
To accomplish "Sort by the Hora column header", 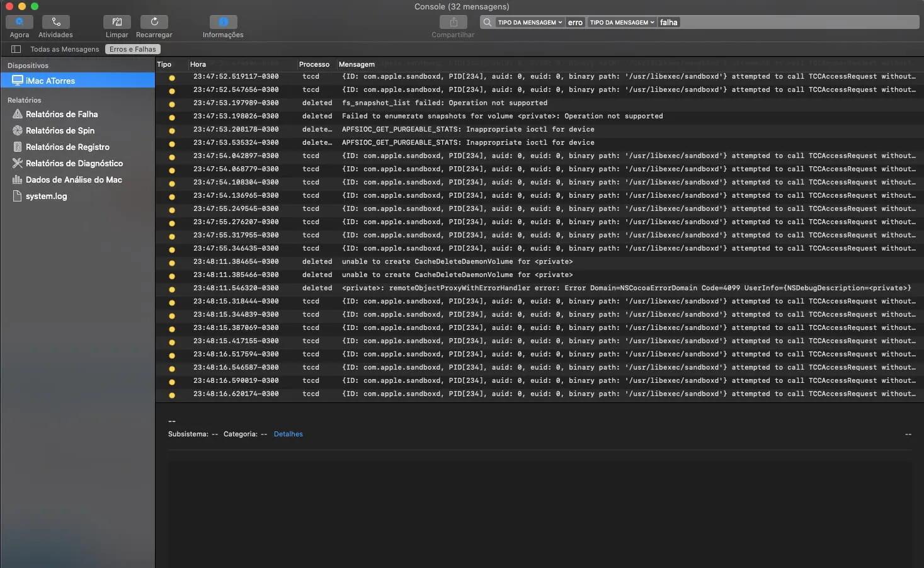I will click(x=198, y=64).
